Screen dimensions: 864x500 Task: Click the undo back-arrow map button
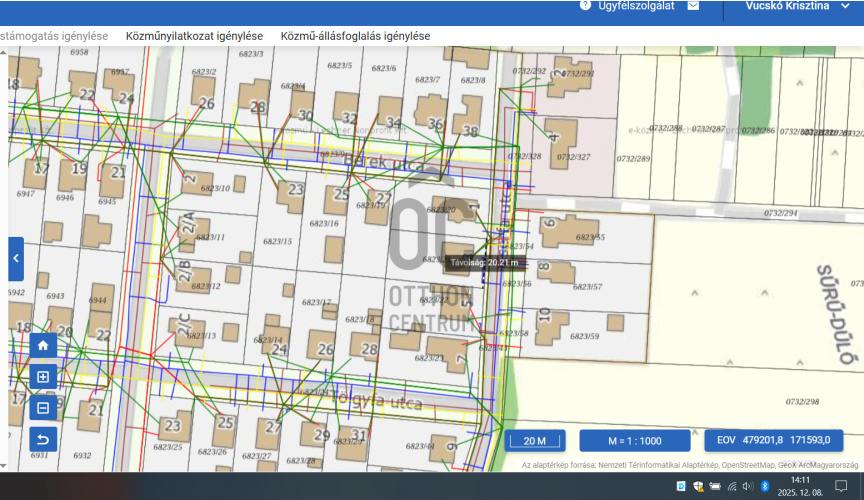43,438
